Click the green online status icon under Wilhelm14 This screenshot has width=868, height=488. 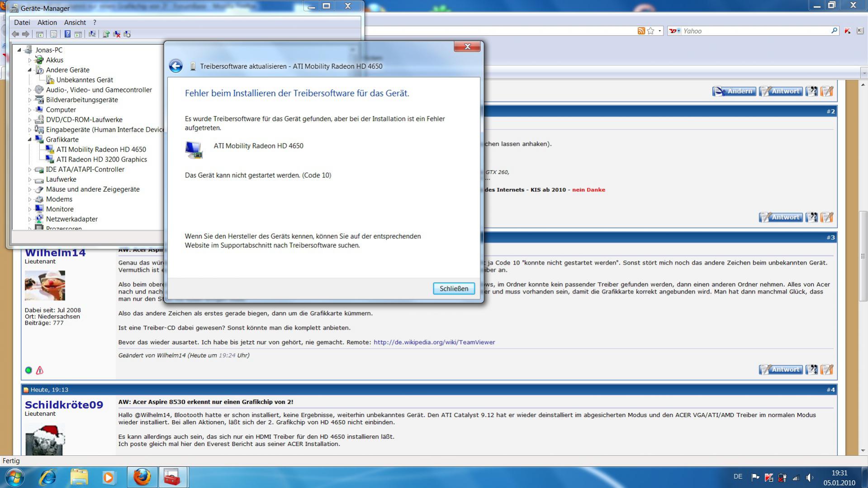(x=28, y=370)
